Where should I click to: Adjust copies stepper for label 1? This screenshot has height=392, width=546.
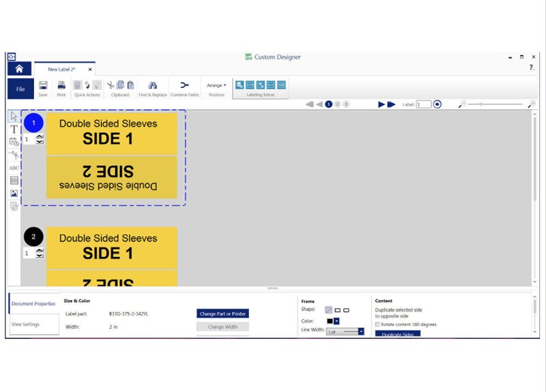40,139
